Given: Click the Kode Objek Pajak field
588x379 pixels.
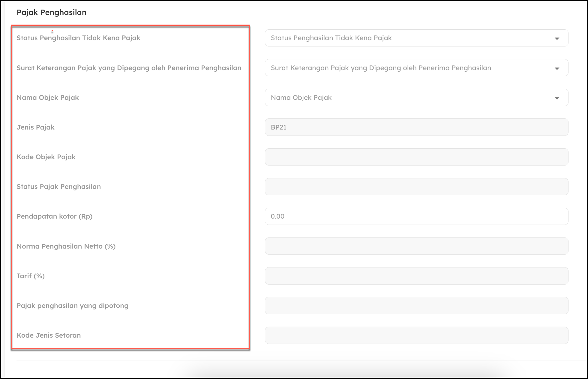Looking at the screenshot, I should point(416,157).
